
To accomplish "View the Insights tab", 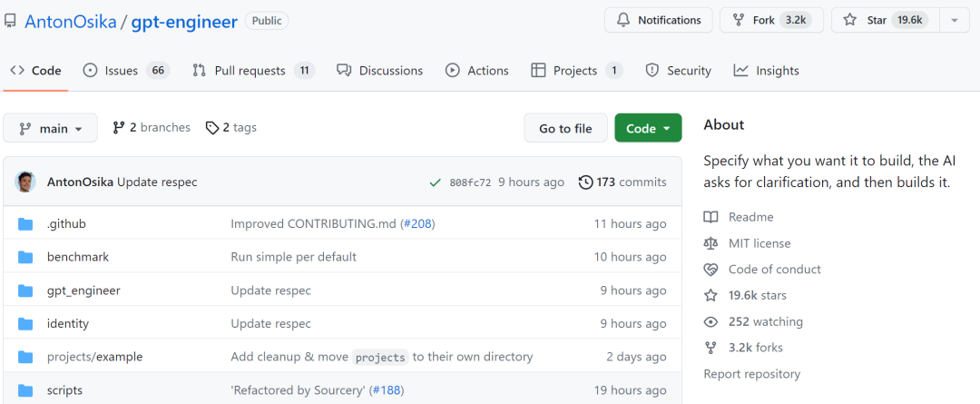I will (x=766, y=71).
